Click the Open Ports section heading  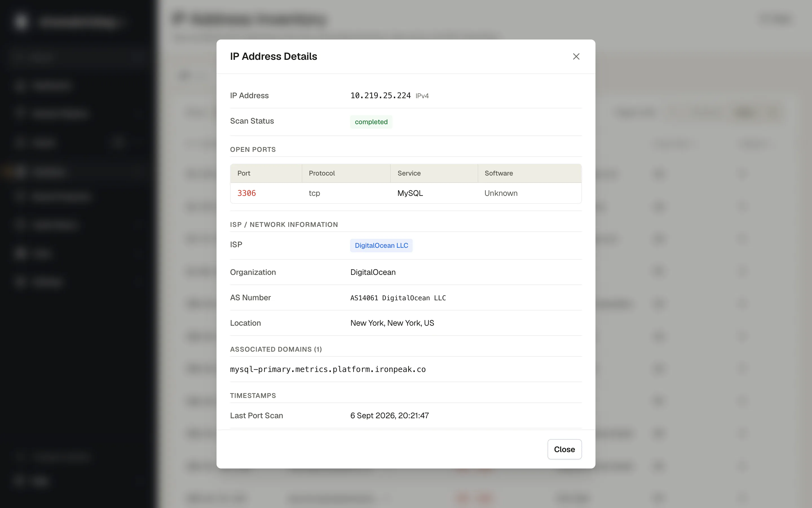253,150
